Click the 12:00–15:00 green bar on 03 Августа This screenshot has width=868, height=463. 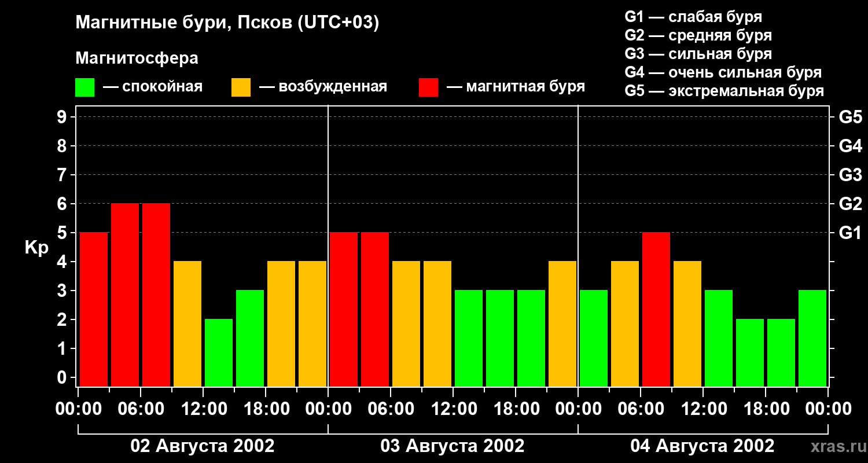coord(469,338)
